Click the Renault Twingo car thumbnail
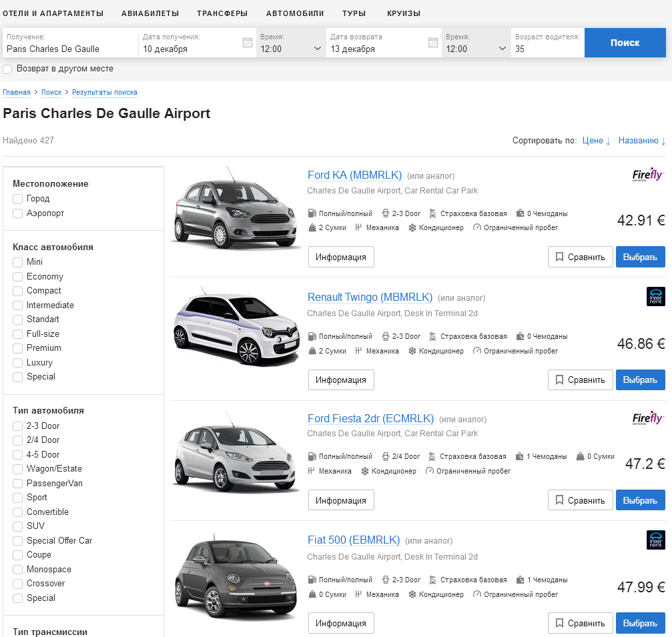 point(236,326)
